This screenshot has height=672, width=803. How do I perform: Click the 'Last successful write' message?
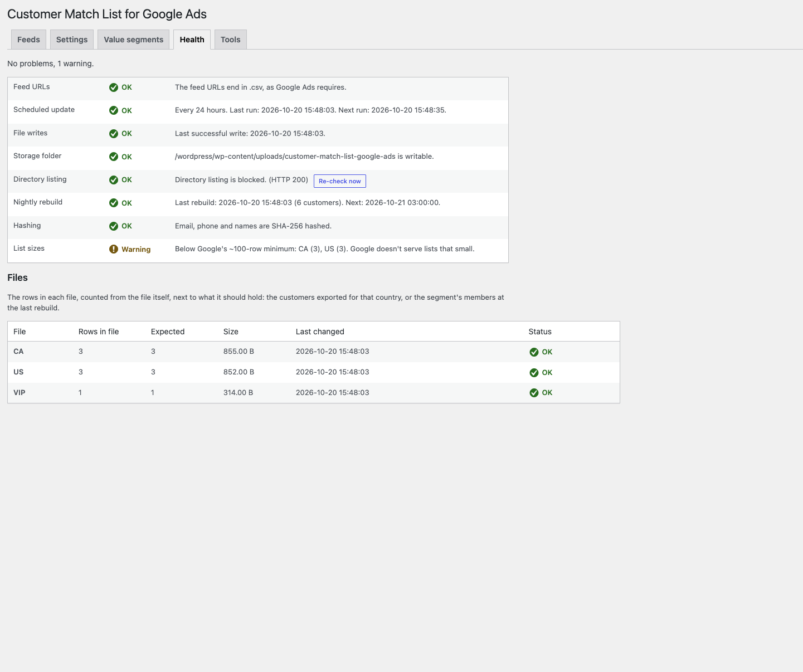click(250, 134)
